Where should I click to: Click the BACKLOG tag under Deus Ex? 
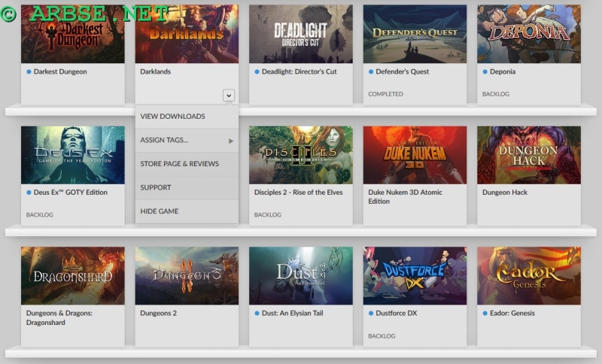(40, 215)
